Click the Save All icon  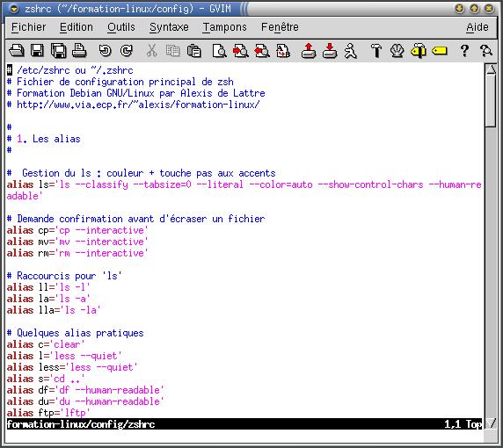coord(59,51)
